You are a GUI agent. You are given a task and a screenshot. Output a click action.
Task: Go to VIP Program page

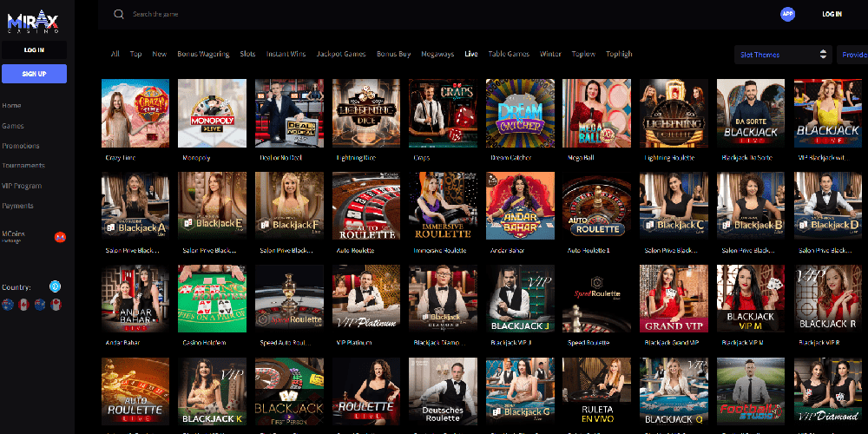[x=22, y=186]
